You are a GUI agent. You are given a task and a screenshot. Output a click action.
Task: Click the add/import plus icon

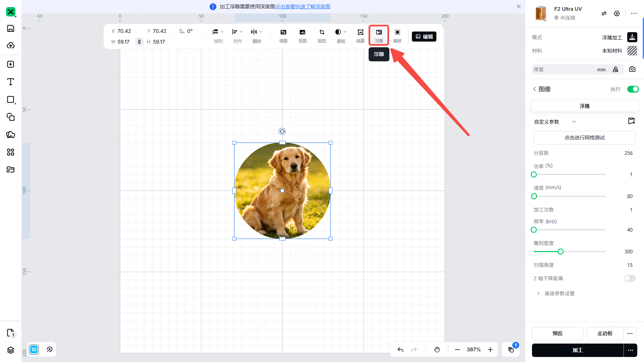[x=11, y=64]
